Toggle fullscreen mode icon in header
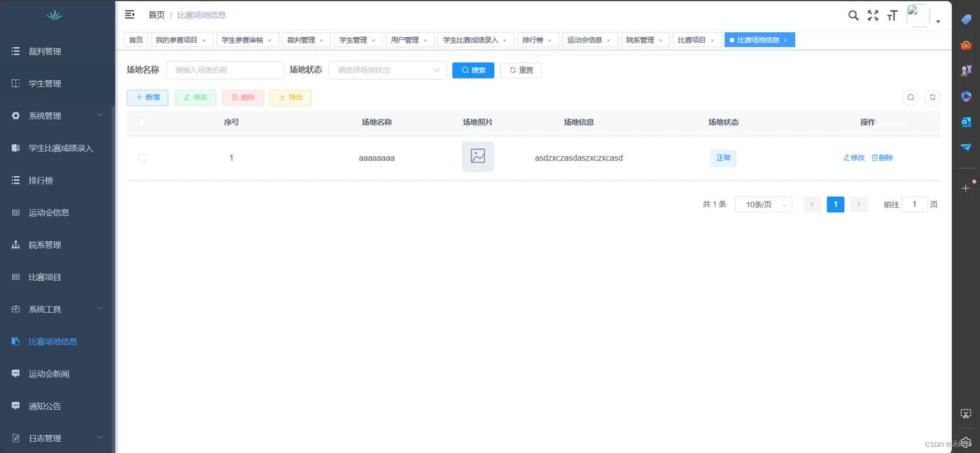 tap(873, 15)
